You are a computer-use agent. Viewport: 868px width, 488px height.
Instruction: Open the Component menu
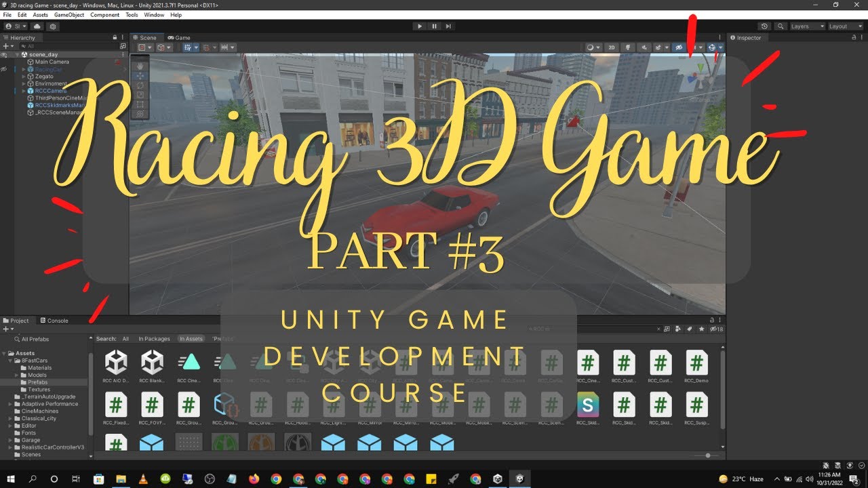[105, 15]
